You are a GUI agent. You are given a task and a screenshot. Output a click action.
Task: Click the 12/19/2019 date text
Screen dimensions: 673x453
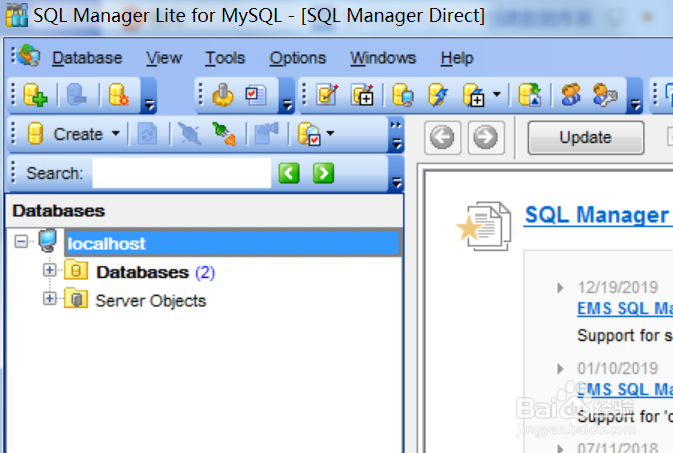point(618,287)
